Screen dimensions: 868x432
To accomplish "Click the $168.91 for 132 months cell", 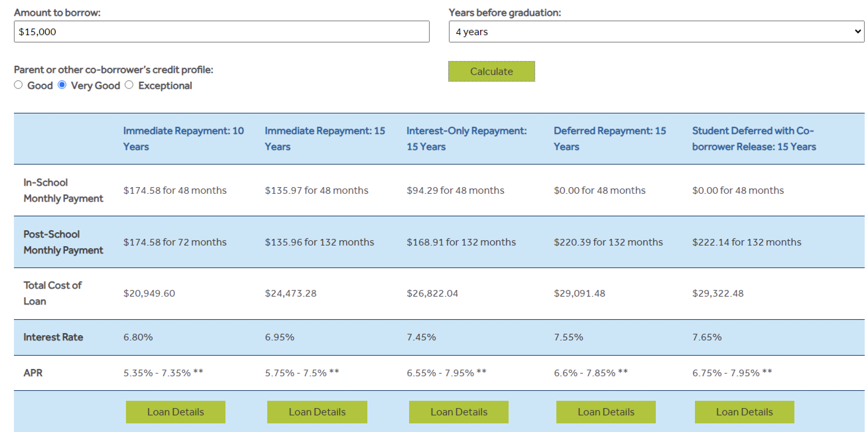I will (461, 242).
